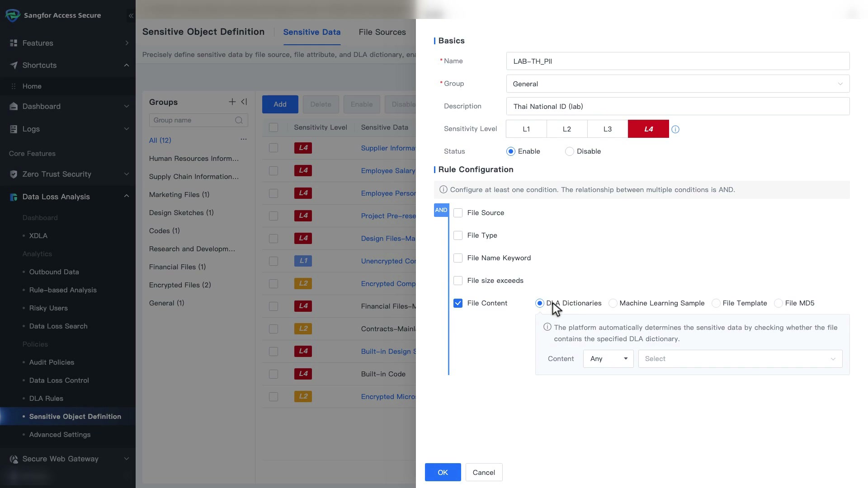Set sensitivity level to L2
Screen dimensions: 868x488
pos(567,129)
